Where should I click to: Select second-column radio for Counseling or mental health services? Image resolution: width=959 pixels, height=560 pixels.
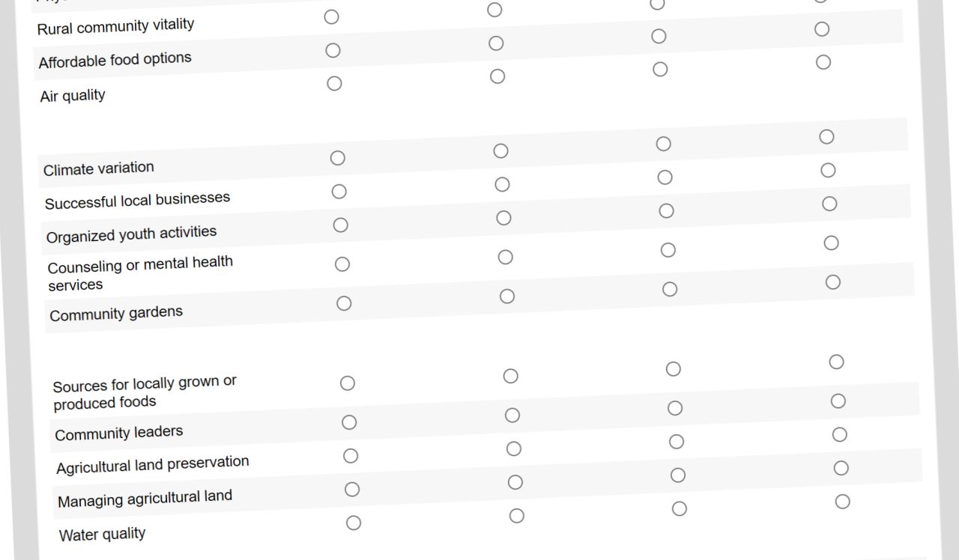click(x=506, y=258)
